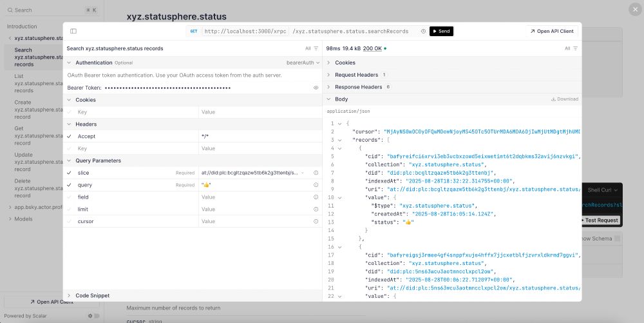Collapse the Headers section
This screenshot has width=644, height=323.
tap(69, 124)
